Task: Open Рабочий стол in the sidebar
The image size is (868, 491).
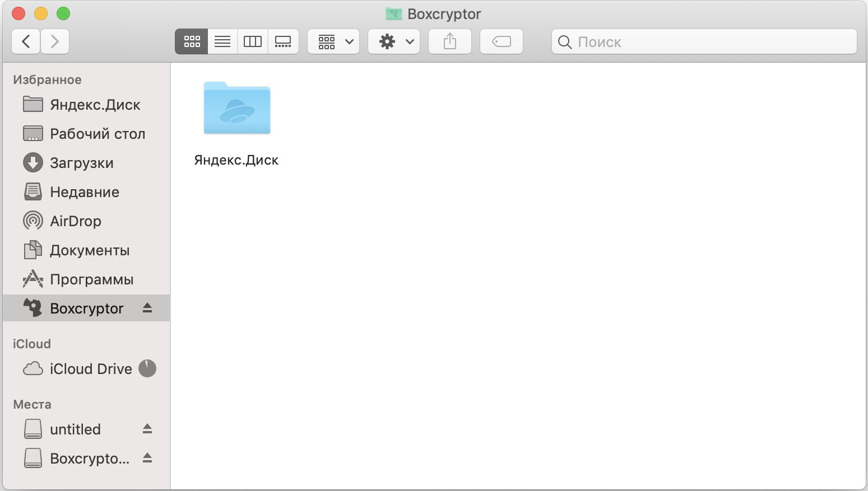Action: point(86,134)
